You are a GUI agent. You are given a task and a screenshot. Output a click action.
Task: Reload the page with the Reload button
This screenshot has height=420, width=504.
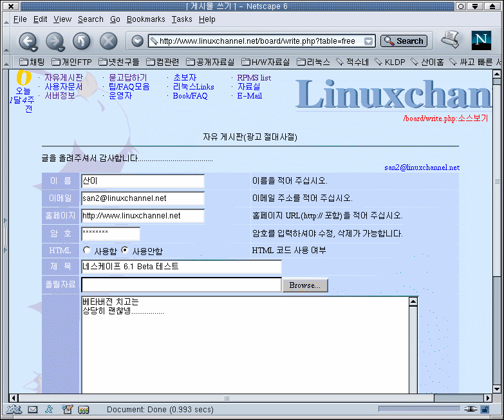click(82, 41)
